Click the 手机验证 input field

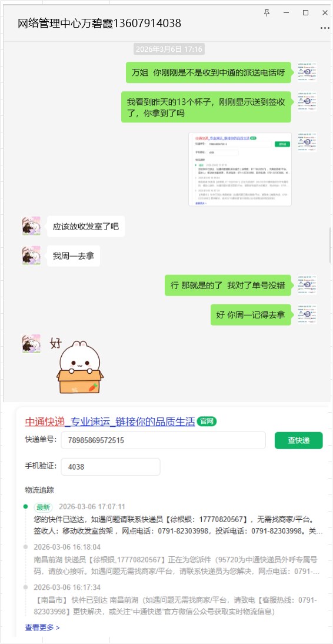tap(111, 467)
